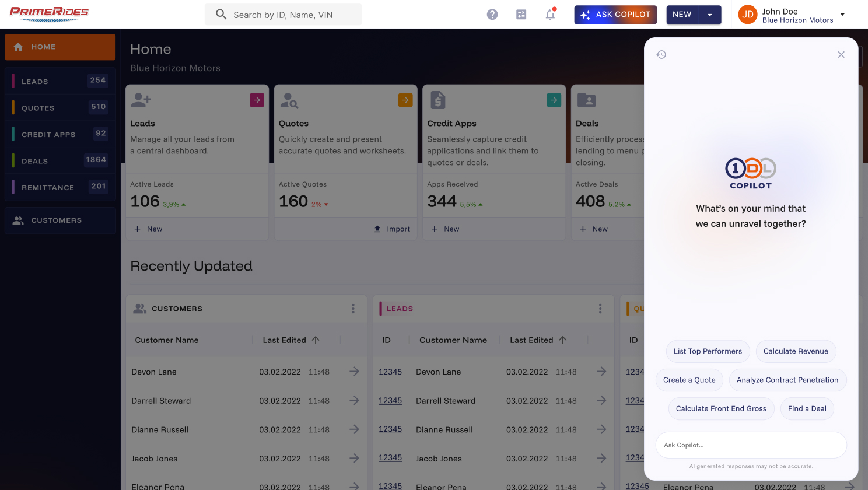This screenshot has height=490, width=868.
Task: Open the calculator icon in header
Action: [521, 15]
